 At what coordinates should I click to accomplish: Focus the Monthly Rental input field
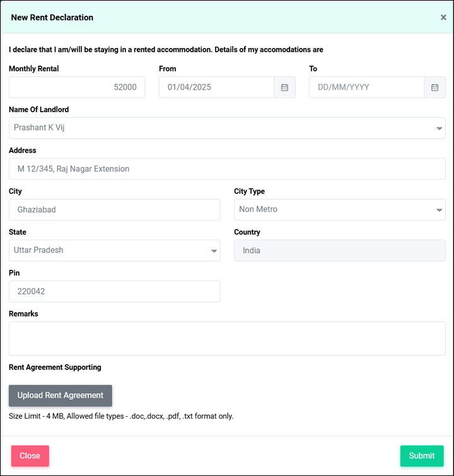(x=77, y=88)
